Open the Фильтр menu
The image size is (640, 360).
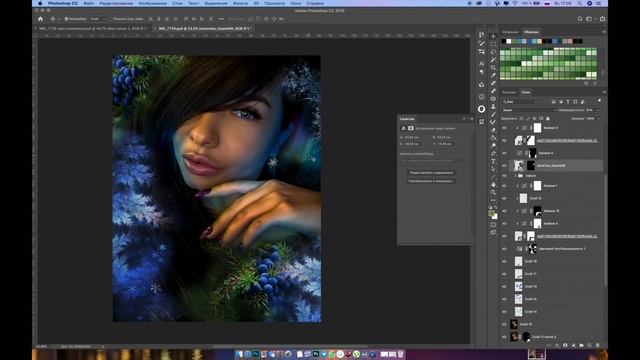[240, 3]
